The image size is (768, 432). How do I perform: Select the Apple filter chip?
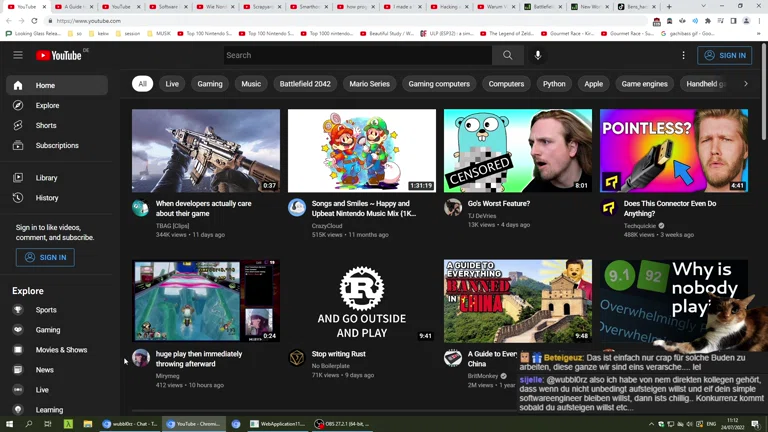click(x=594, y=84)
